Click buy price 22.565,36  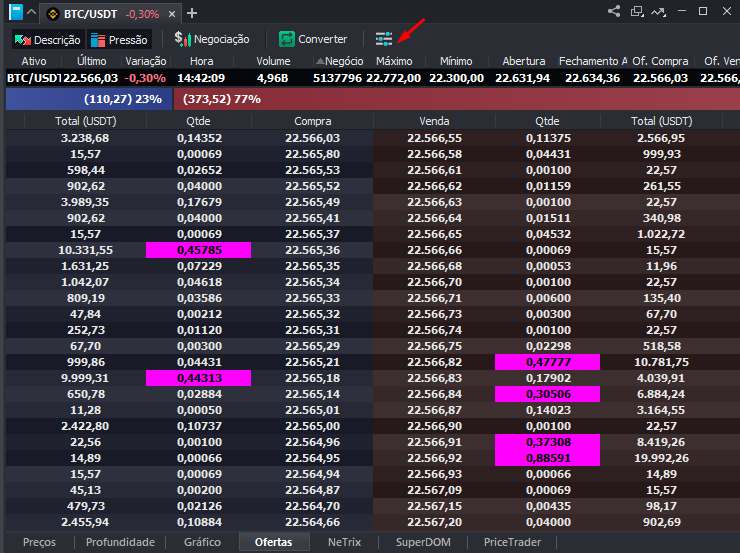[x=312, y=250]
